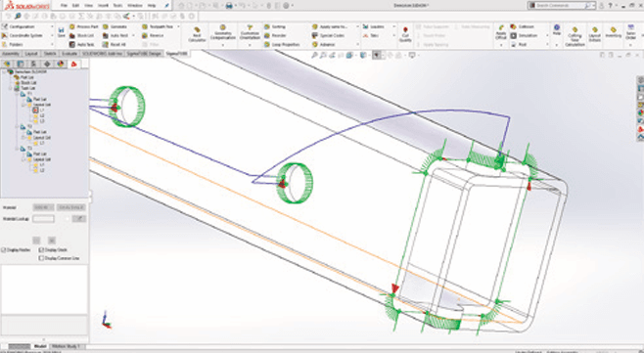This screenshot has height=353, width=644.
Task: Open the Help menu
Action: 152,5
